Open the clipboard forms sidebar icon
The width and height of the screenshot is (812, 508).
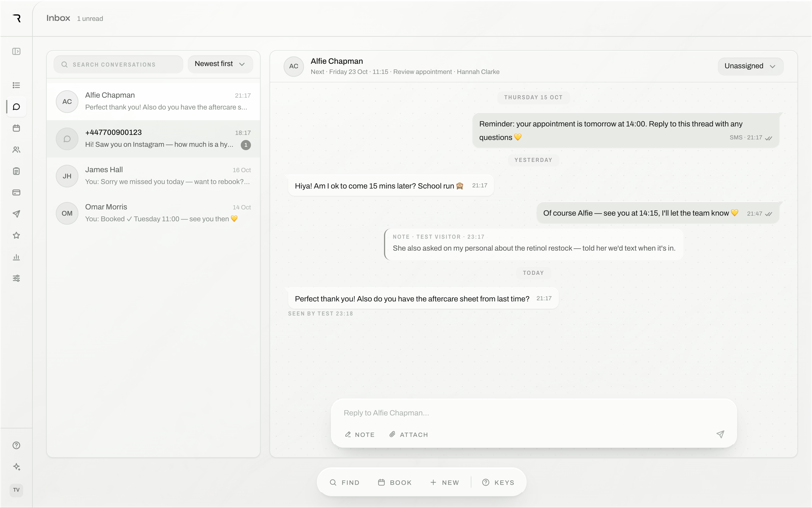(x=16, y=171)
